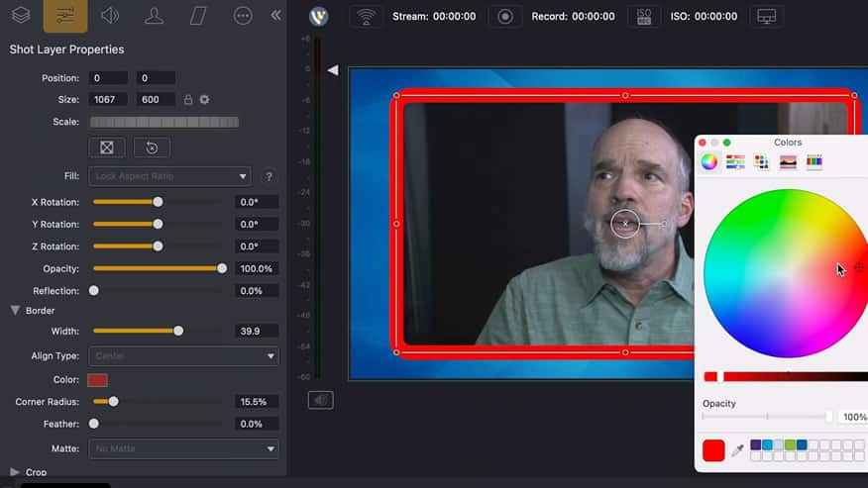This screenshot has width=868, height=488.
Task: Click the fit-to-canvas scale button
Action: click(x=106, y=147)
